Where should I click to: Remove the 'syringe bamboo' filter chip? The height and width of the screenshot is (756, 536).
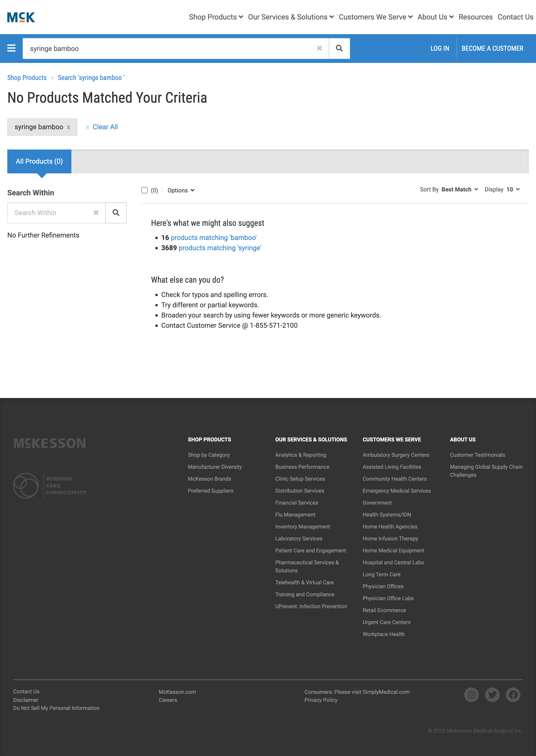pos(69,127)
